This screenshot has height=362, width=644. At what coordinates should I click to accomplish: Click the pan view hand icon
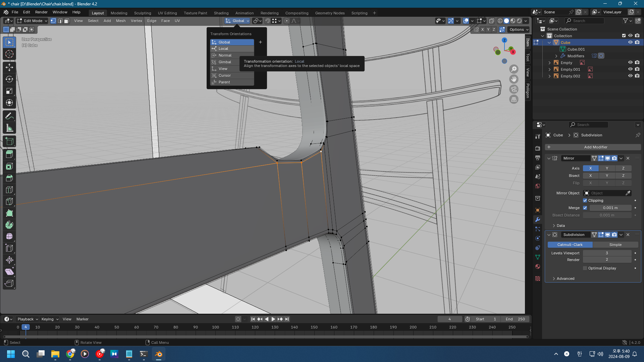[x=514, y=79]
